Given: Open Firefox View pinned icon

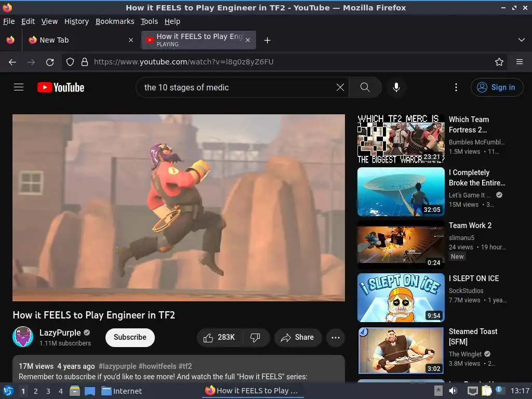Looking at the screenshot, I should click(10, 40).
